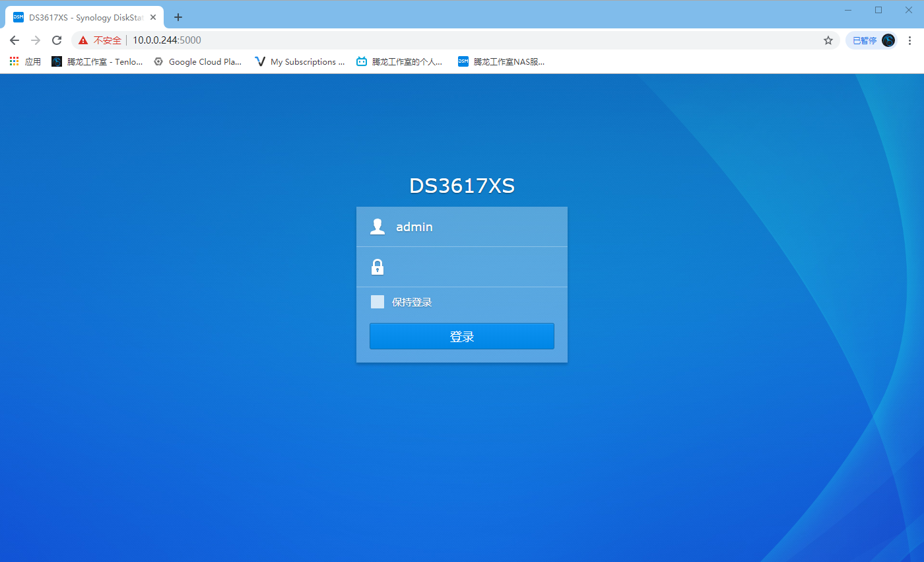Screen dimensions: 924x562
Task: Close the Chrome window
Action: click(x=909, y=10)
